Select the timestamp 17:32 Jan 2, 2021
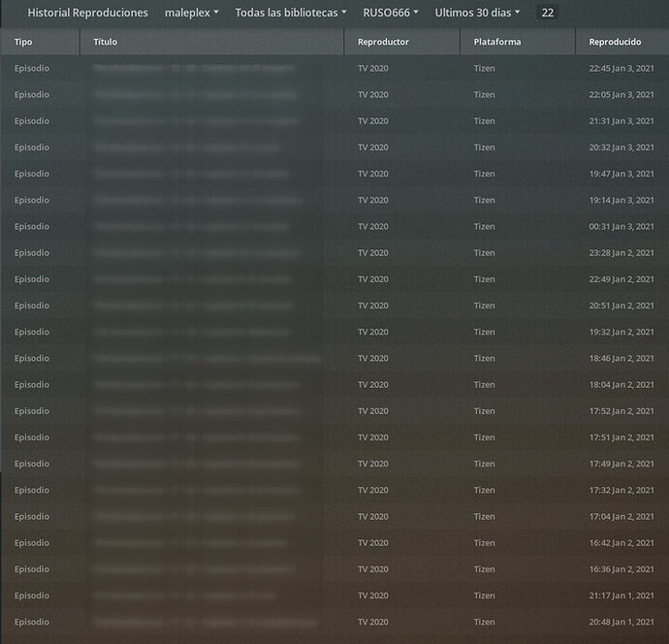 pos(621,491)
